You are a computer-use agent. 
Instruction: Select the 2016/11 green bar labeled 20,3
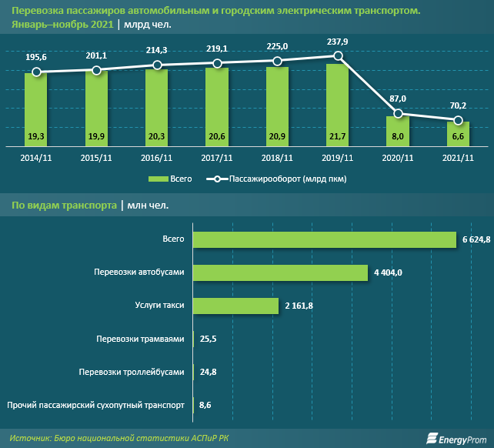[x=156, y=108]
